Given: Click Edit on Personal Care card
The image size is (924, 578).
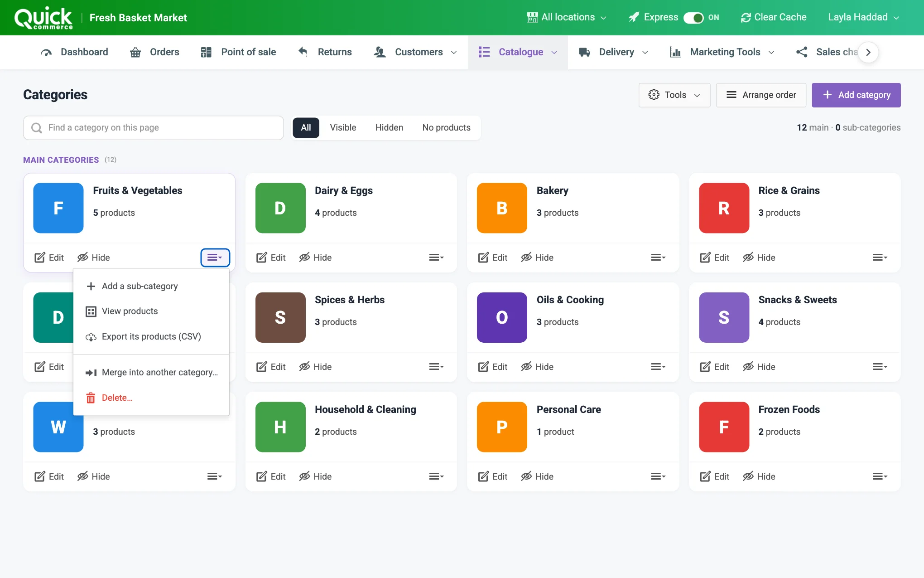Looking at the screenshot, I should click(493, 476).
